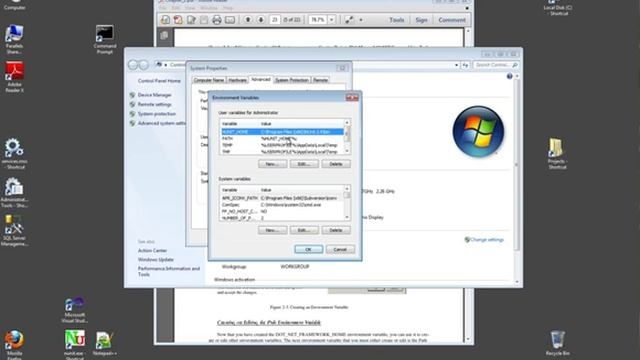Click the greyed-out Save icon in Adobe Reader
Image resolution: width=640 pixels, height=360 pixels.
tap(204, 20)
